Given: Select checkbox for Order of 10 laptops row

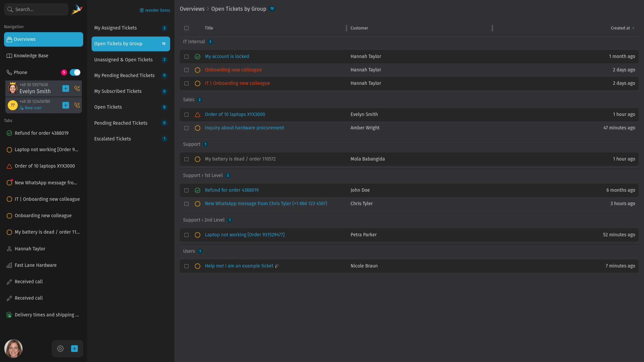Looking at the screenshot, I should [x=186, y=115].
